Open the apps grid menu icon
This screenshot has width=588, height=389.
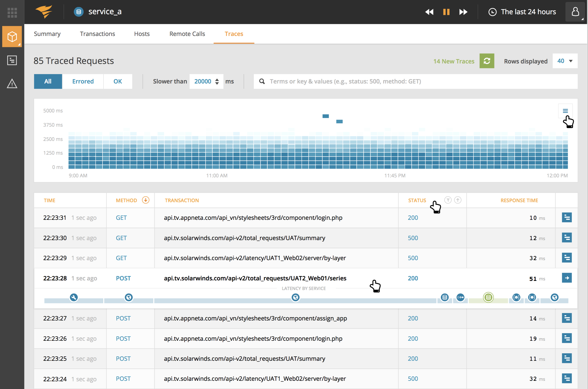[x=12, y=12]
